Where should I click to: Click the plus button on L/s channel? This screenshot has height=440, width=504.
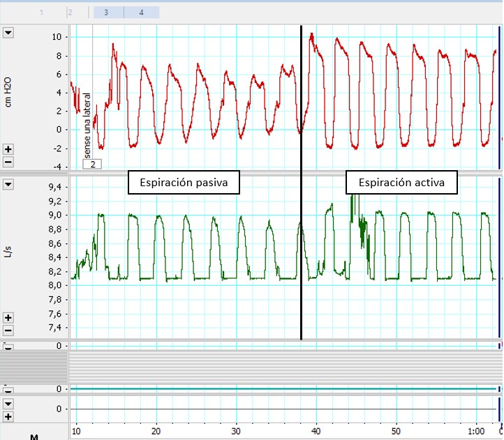8,318
